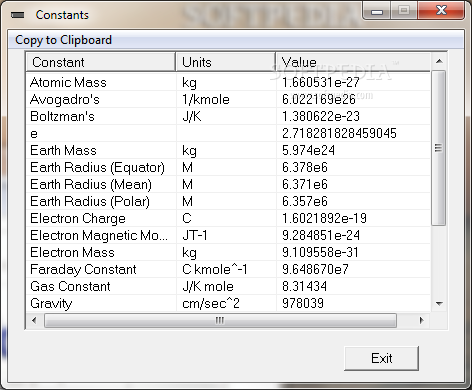472x390 pixels.
Task: Open the Copy to Clipboard menu
Action: [x=63, y=40]
